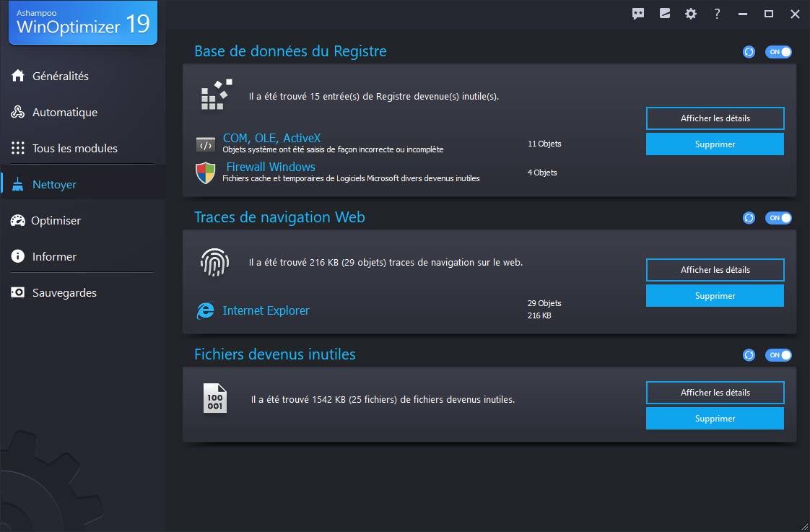
Task: Click the WinOptimizer 19 logo
Action: pyautogui.click(x=83, y=22)
